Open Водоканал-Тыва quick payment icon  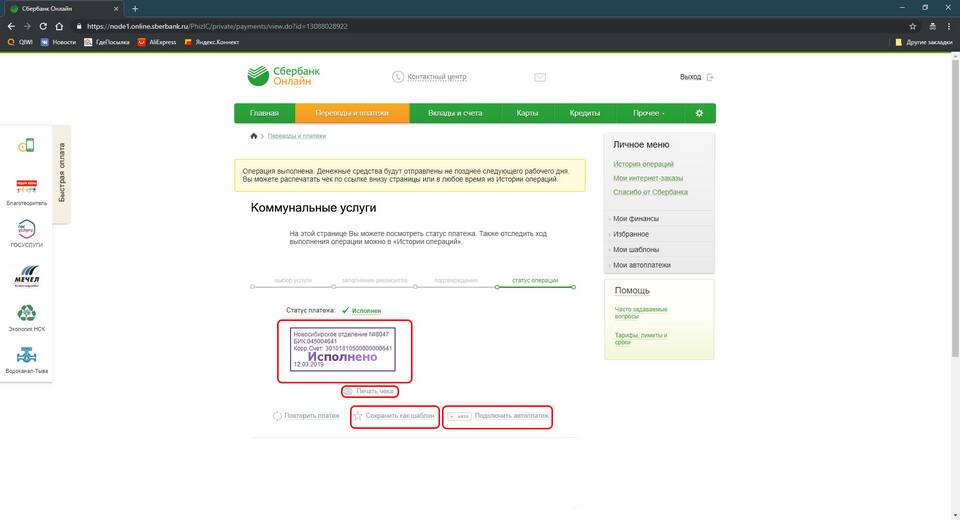click(x=28, y=357)
